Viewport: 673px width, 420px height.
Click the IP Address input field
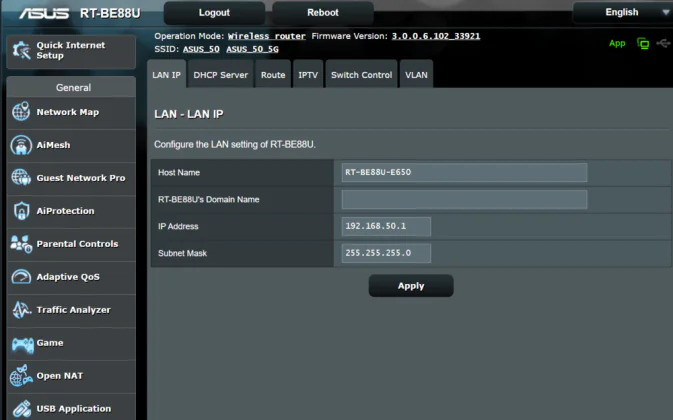point(386,226)
